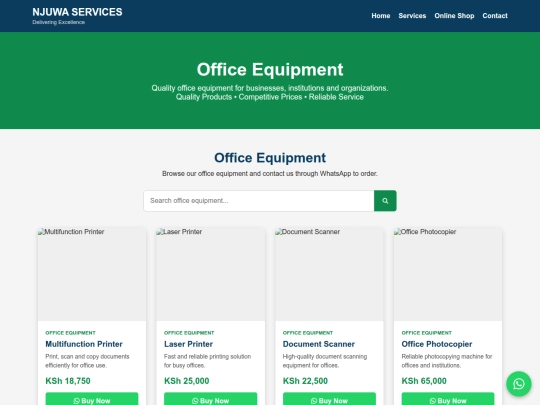Click the Multifunction Printer product title
Screen dimensions: 540x405
[84, 344]
